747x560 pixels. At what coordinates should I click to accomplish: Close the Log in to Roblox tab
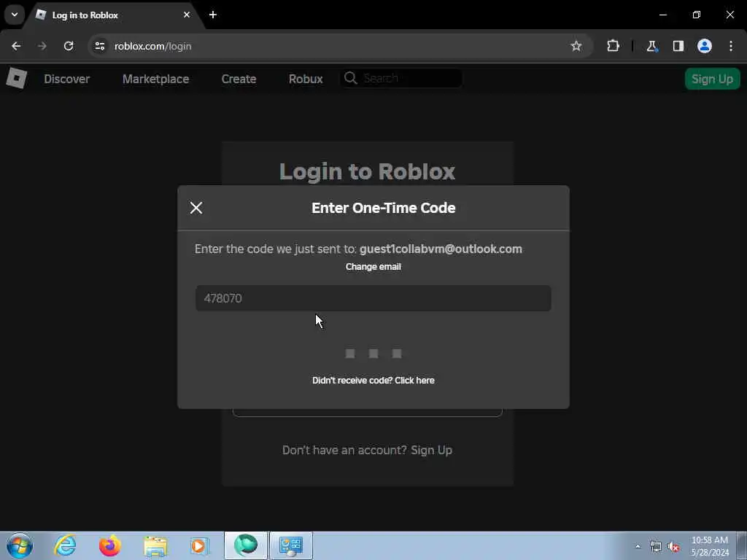(187, 15)
